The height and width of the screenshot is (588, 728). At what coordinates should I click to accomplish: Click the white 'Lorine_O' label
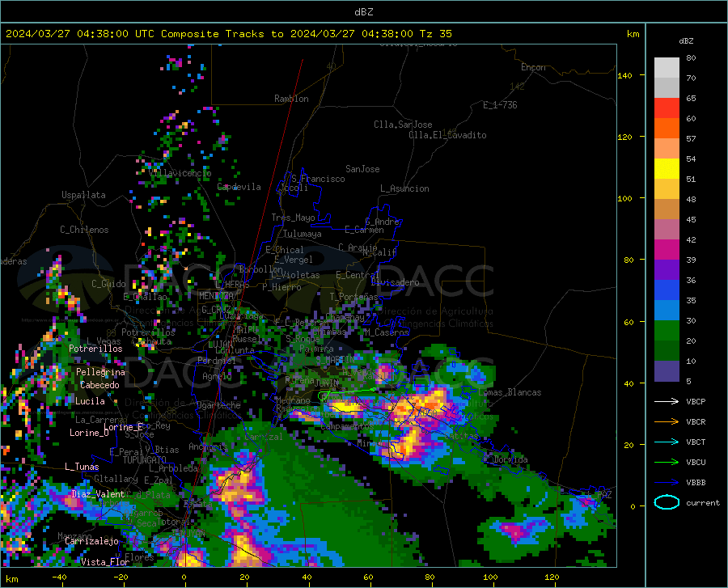(x=89, y=433)
